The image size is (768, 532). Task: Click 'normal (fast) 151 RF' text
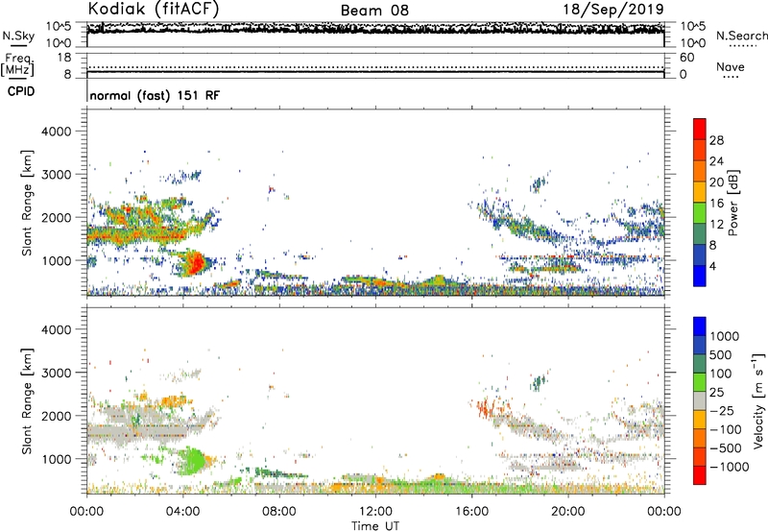click(x=155, y=95)
